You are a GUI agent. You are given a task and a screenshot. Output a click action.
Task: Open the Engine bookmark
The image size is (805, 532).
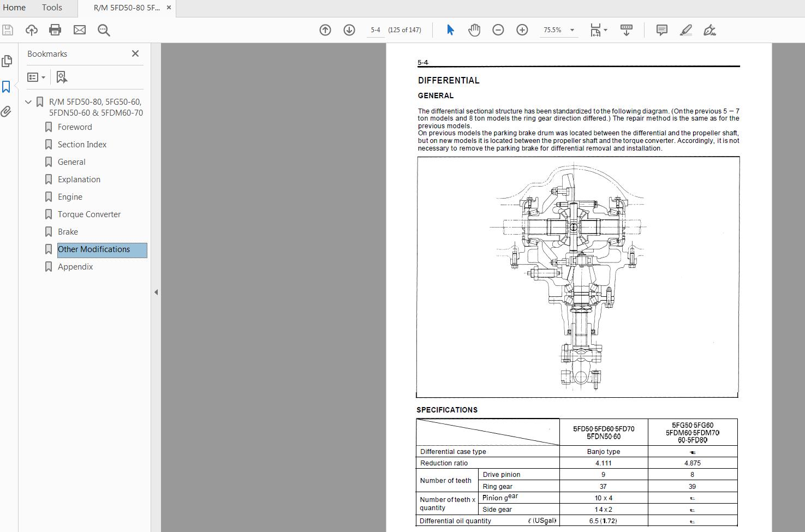70,197
